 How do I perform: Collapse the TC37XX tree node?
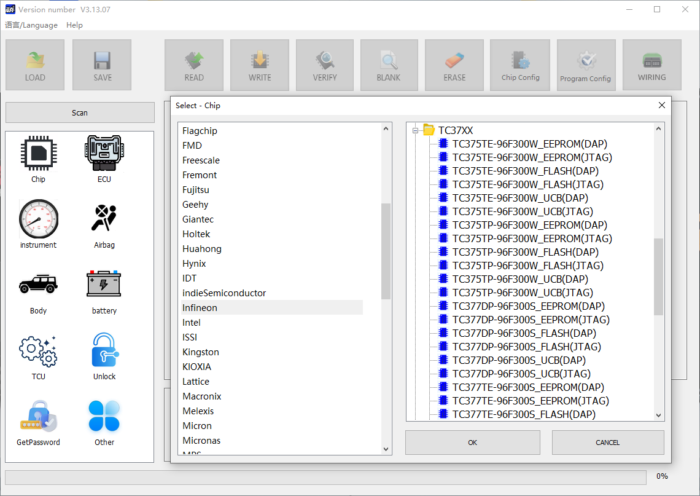click(415, 130)
